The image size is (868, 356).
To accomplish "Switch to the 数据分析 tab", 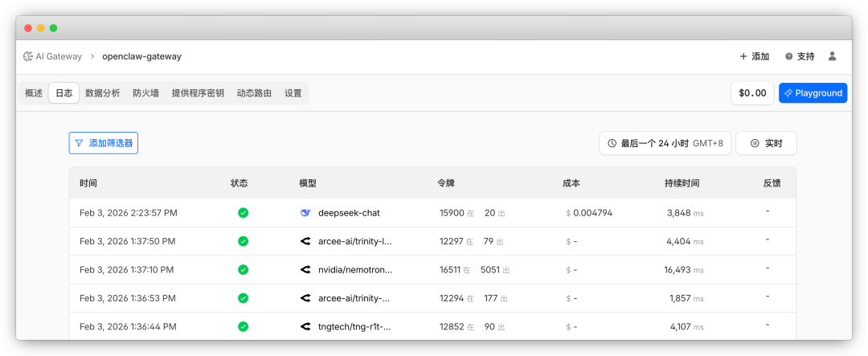I will tap(102, 93).
